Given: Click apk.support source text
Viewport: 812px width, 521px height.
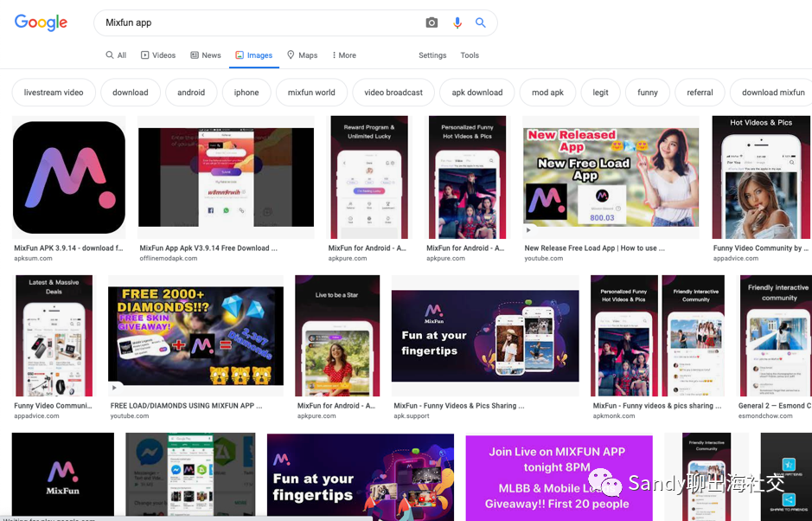Looking at the screenshot, I should coord(411,415).
